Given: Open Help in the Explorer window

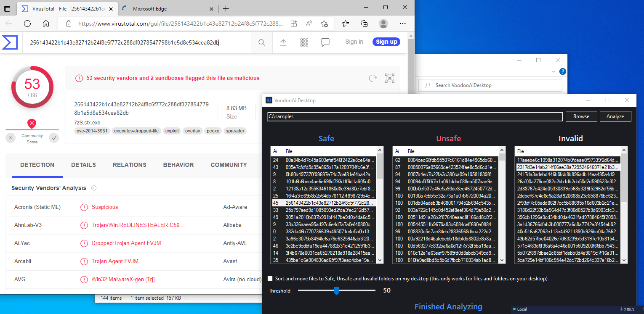Looking at the screenshot, I should (x=563, y=71).
